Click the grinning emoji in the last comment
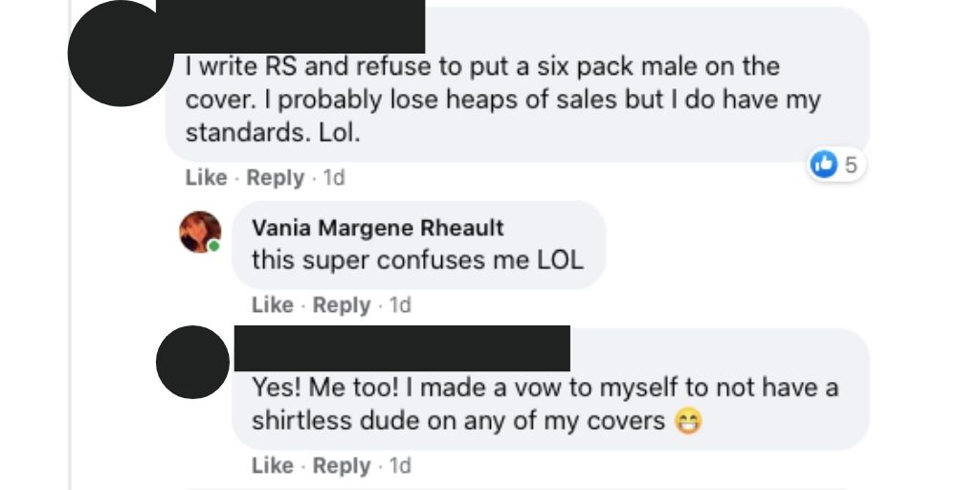980x490 pixels. click(686, 421)
